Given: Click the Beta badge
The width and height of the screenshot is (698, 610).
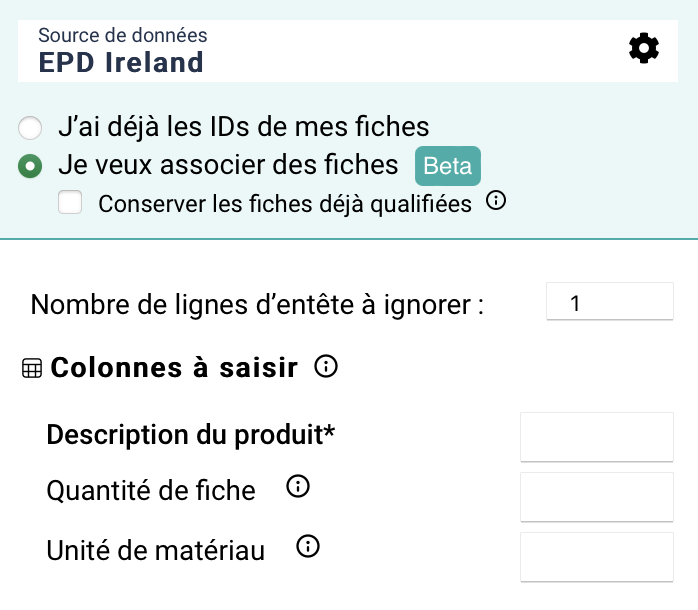Looking at the screenshot, I should [447, 166].
